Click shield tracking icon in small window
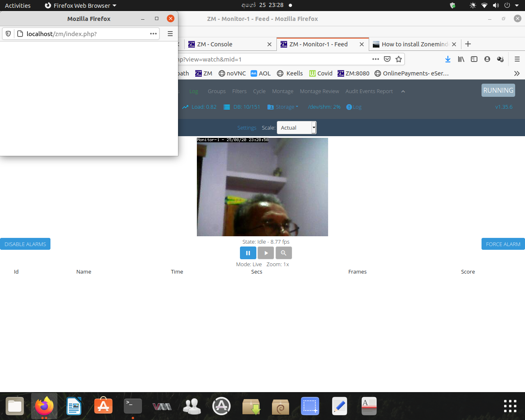 pos(8,34)
